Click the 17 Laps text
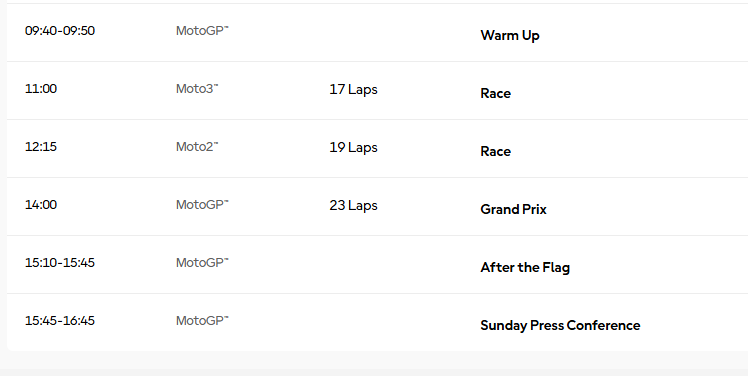Viewport: 748px width, 376px height. tap(353, 89)
